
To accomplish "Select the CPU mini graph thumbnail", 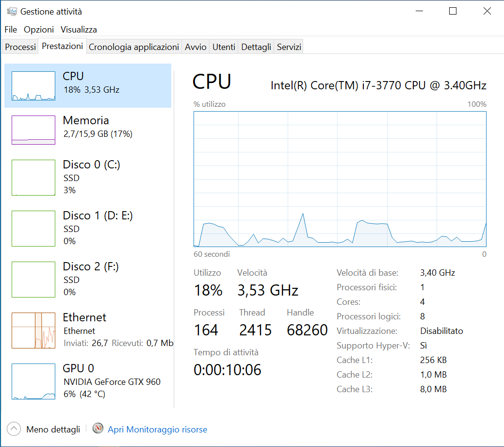I will coord(33,86).
